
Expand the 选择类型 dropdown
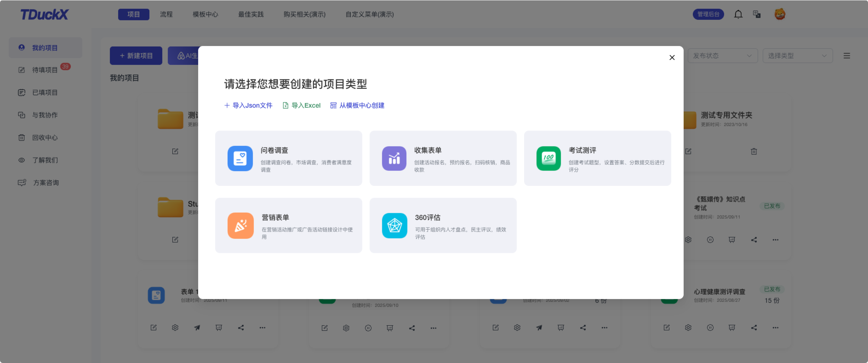tap(798, 56)
